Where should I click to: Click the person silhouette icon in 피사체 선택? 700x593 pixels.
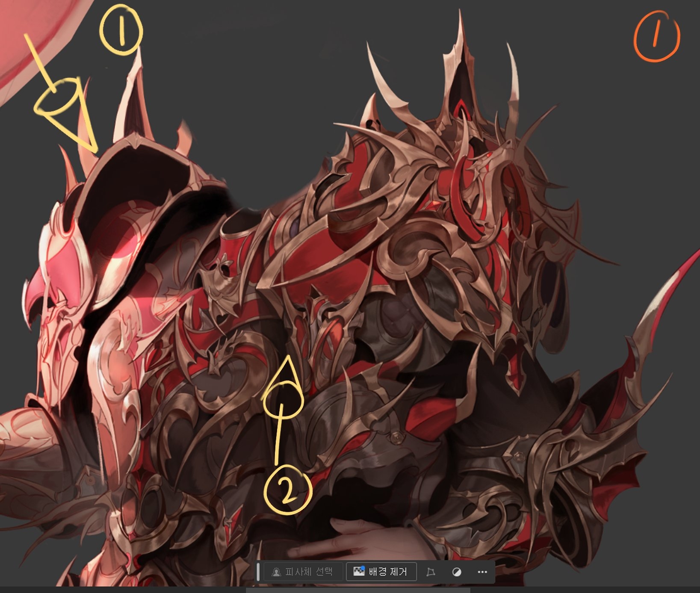[276, 572]
